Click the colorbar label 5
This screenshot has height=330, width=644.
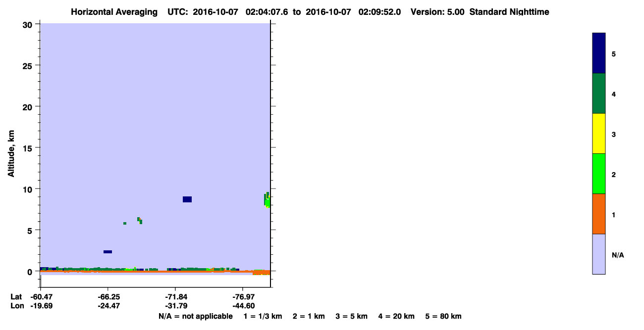coord(613,54)
